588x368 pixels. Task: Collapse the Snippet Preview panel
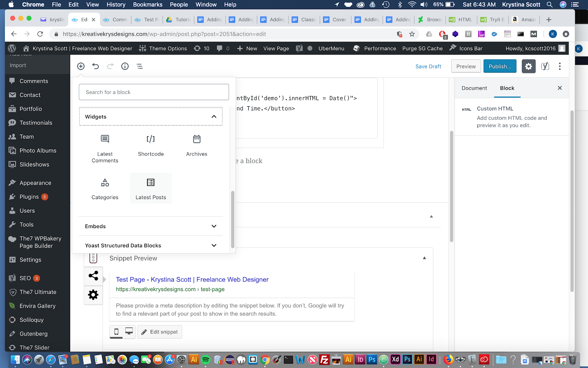coord(424,258)
